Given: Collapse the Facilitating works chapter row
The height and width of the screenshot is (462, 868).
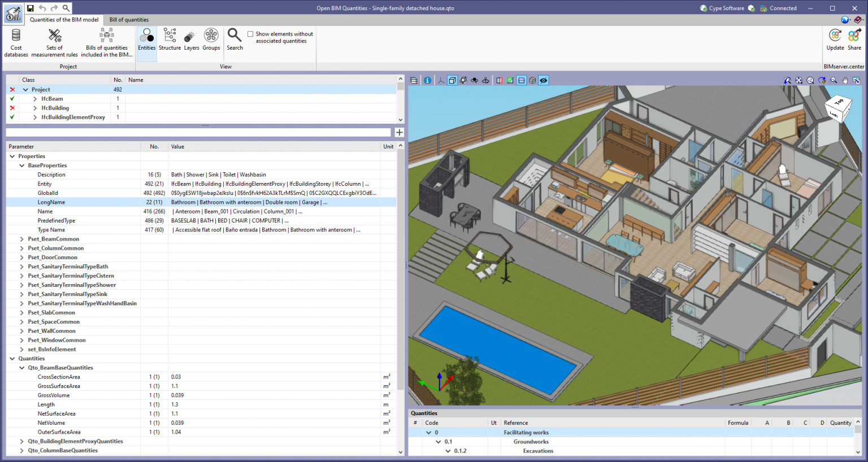Looking at the screenshot, I should pos(429,433).
